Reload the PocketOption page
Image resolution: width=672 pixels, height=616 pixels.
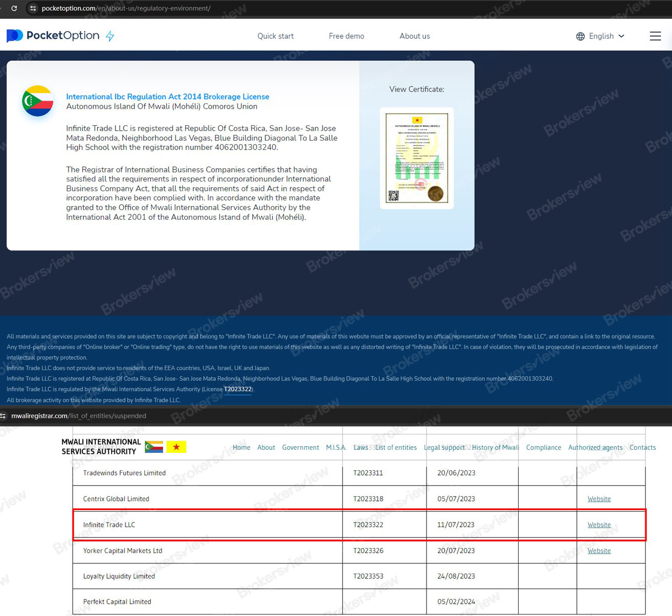click(x=14, y=8)
